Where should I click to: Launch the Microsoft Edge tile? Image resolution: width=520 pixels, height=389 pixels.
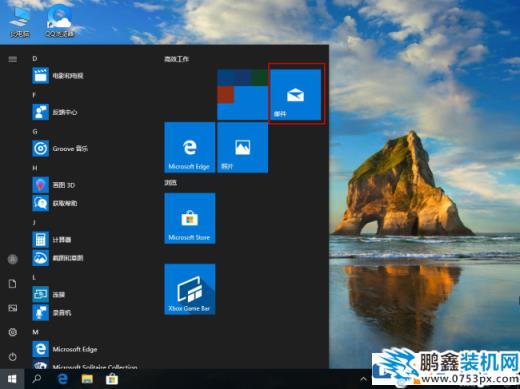pyautogui.click(x=190, y=147)
